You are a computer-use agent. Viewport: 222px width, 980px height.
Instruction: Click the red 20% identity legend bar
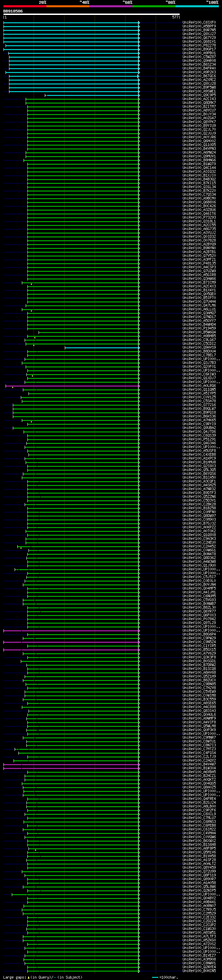pos(25,6)
